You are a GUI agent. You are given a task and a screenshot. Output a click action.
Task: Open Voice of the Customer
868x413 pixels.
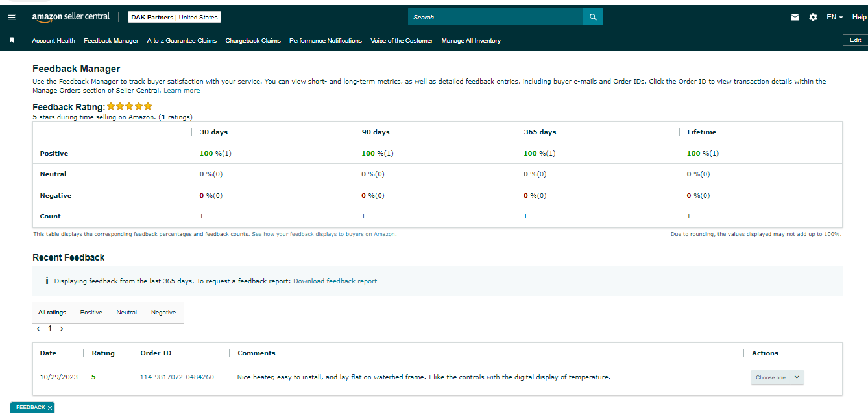pyautogui.click(x=402, y=40)
